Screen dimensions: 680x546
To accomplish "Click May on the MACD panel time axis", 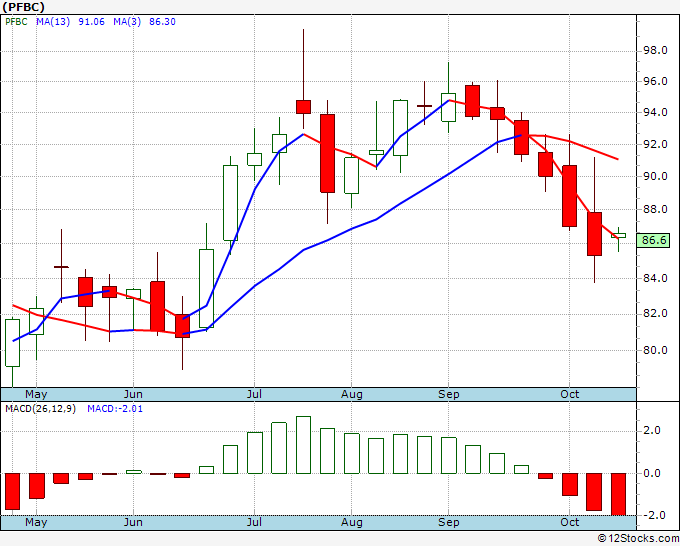I will tap(36, 522).
